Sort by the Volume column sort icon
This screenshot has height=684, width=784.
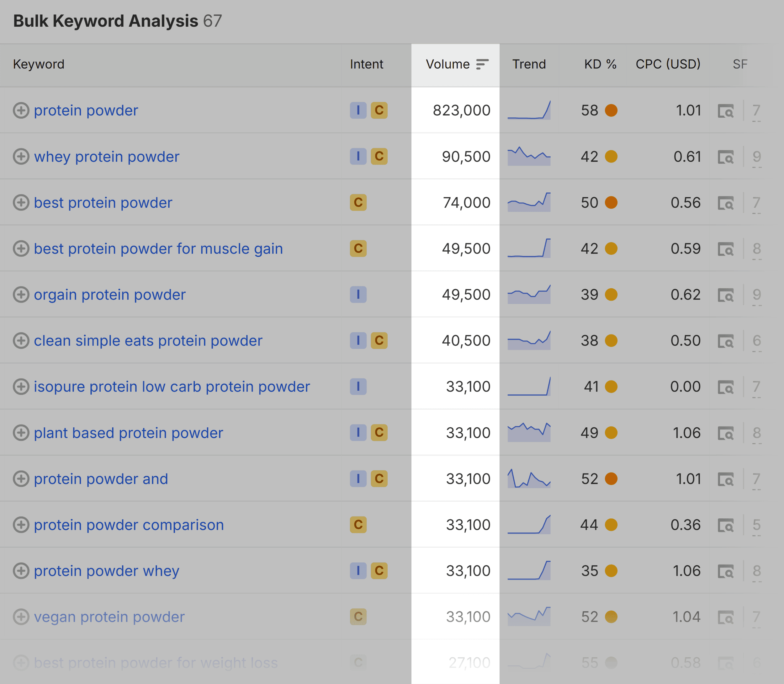[x=482, y=64]
